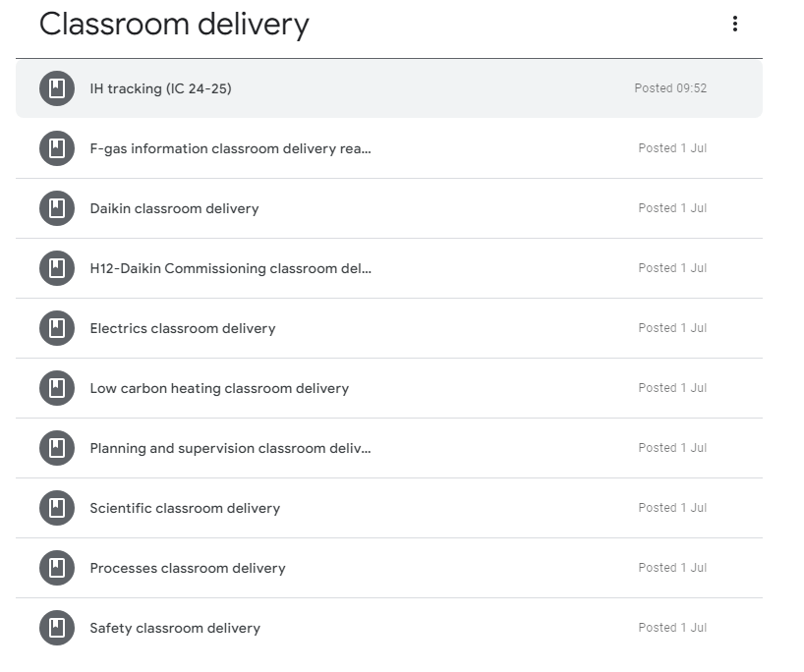
Task: Click the H12-Daikin Commissioning material icon
Action: 57,268
